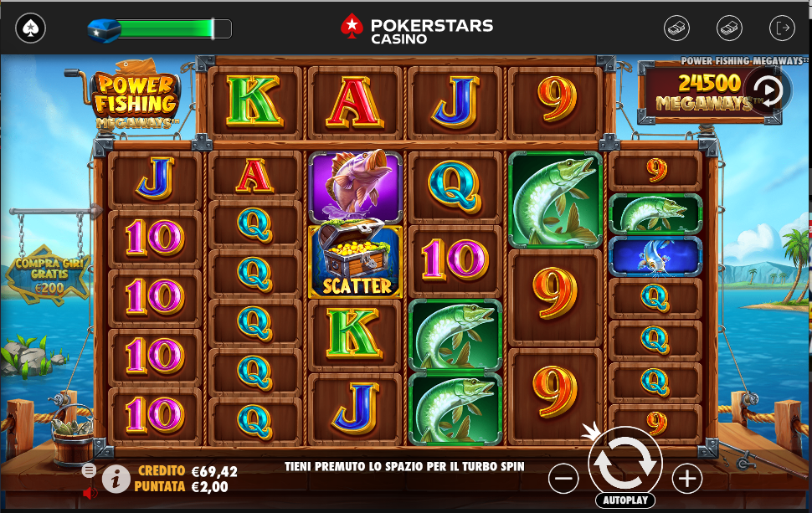Viewport: 812px width, 513px height.
Task: Open the Autoplay settings
Action: pyautogui.click(x=625, y=500)
